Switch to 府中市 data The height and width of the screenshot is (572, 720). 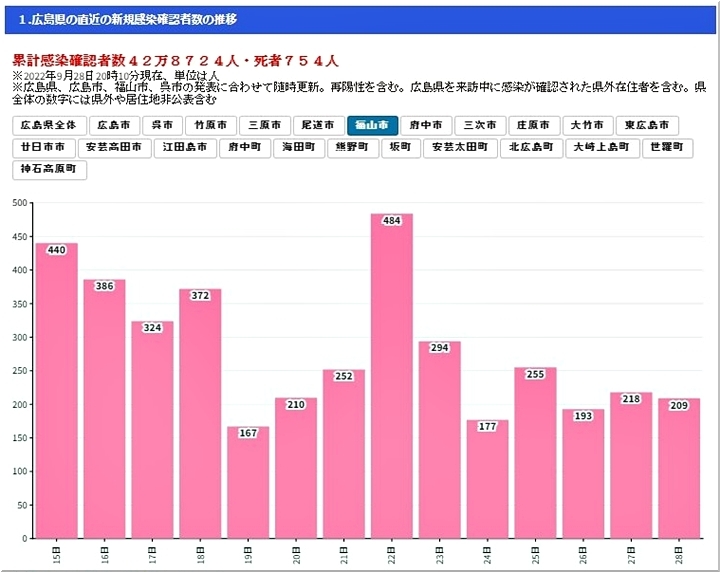[426, 126]
